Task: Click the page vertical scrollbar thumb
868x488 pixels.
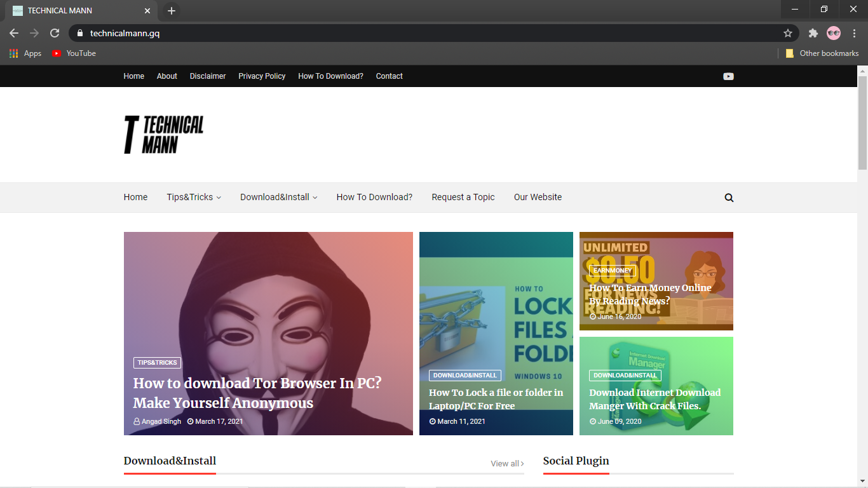Action: pos(862,123)
